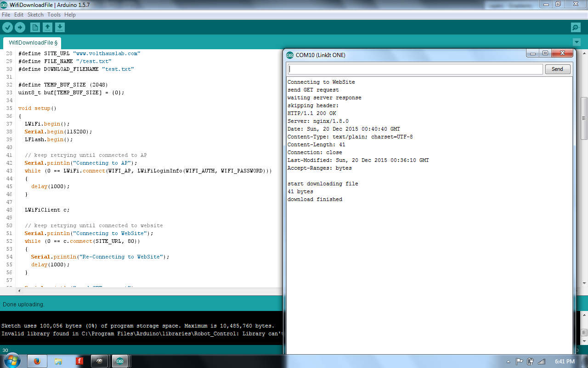The width and height of the screenshot is (588, 368).
Task: Click the "Sketch uses 100,056 bytes" console line
Action: click(138, 326)
